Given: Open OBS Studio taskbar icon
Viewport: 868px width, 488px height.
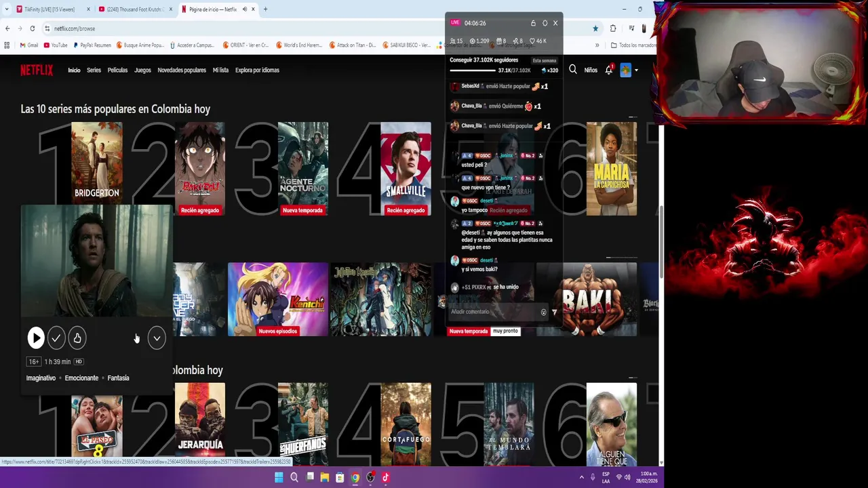Looking at the screenshot, I should click(370, 477).
